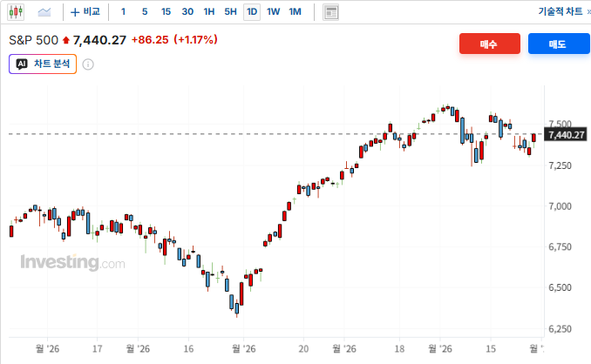Select the 1H interval
Image resolution: width=591 pixels, height=364 pixels.
point(209,12)
